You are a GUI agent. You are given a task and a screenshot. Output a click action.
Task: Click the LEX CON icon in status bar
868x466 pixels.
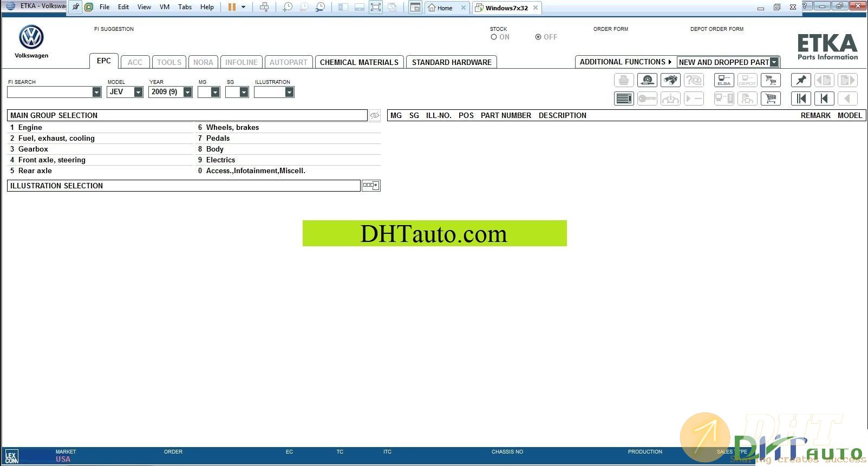point(11,456)
